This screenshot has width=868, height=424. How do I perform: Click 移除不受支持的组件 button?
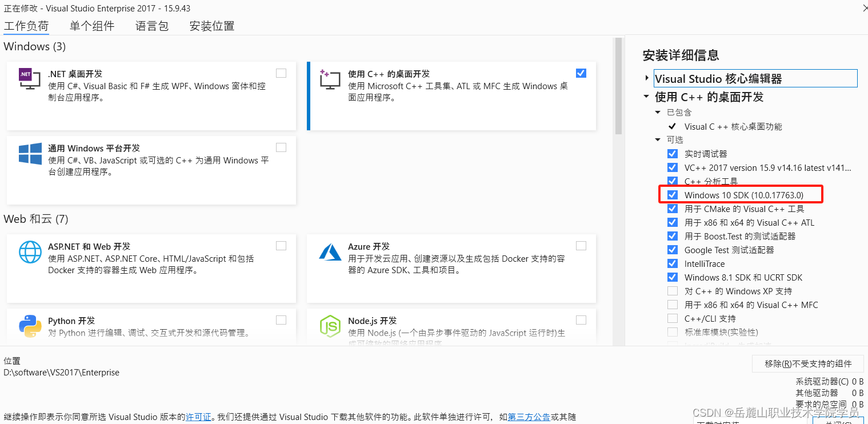(807, 363)
